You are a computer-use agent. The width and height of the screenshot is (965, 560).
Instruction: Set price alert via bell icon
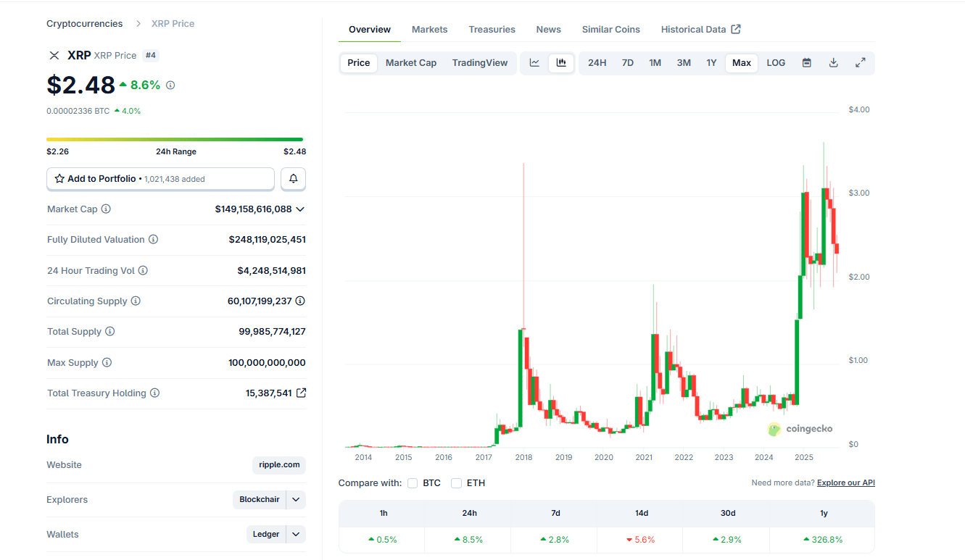(293, 179)
